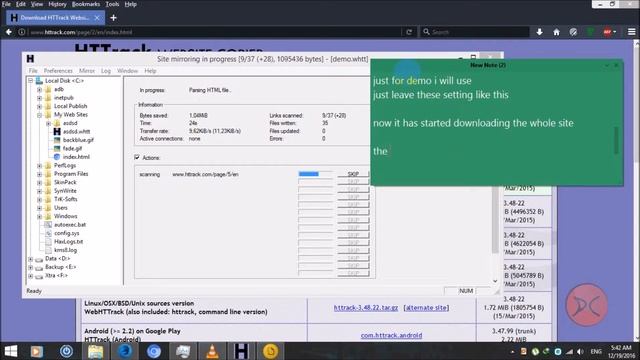
Task: Open the Chrome-like blue circle taskbar icon
Action: click(x=154, y=351)
